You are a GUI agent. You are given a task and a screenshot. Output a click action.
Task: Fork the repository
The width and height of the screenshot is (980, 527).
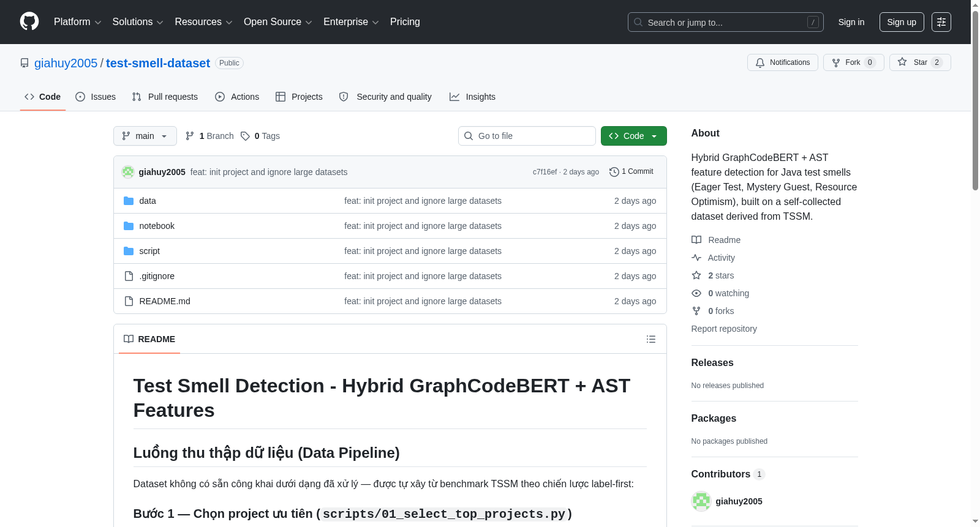(x=853, y=62)
